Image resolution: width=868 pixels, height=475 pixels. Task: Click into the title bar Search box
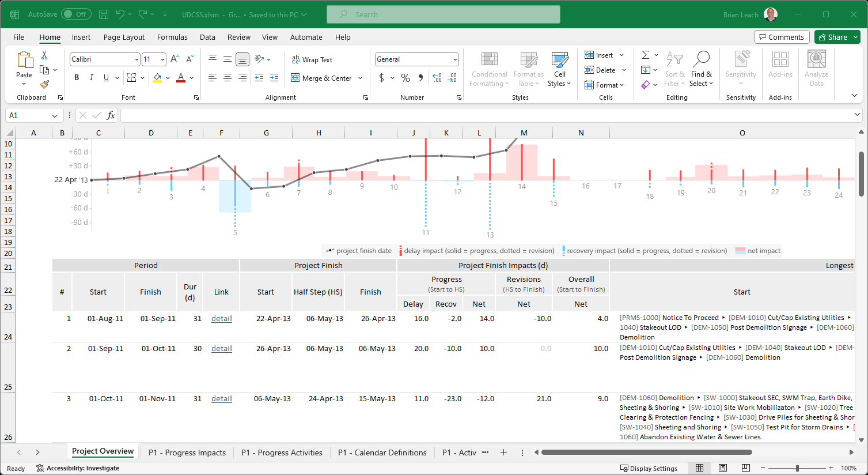coord(444,14)
